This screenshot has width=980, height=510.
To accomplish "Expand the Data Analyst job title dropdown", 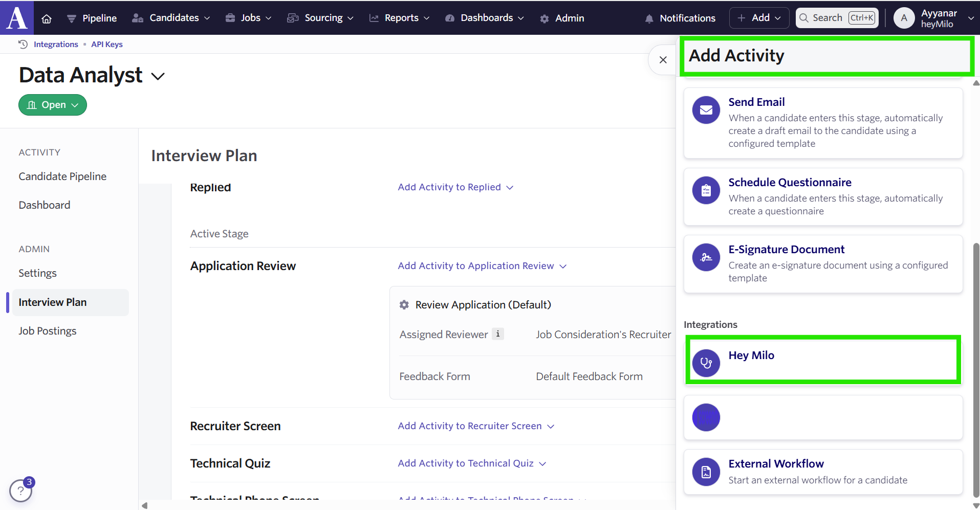I will (158, 76).
